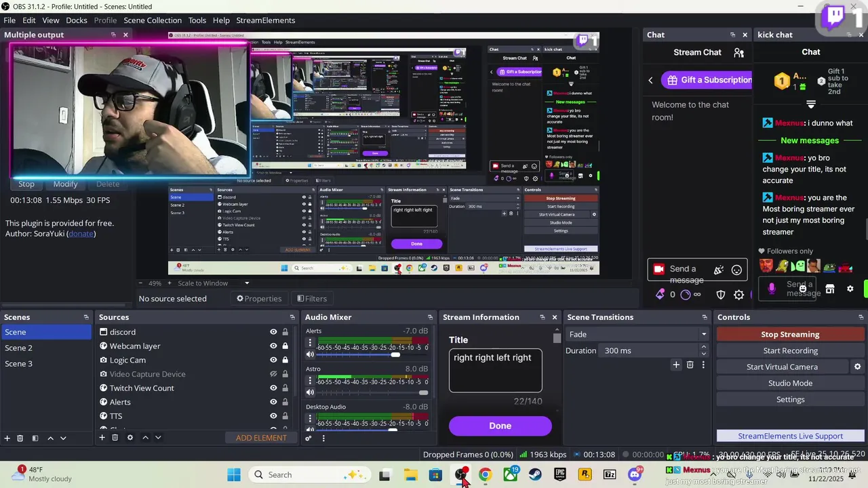Add a new scene with the plus icon

[x=7, y=438]
